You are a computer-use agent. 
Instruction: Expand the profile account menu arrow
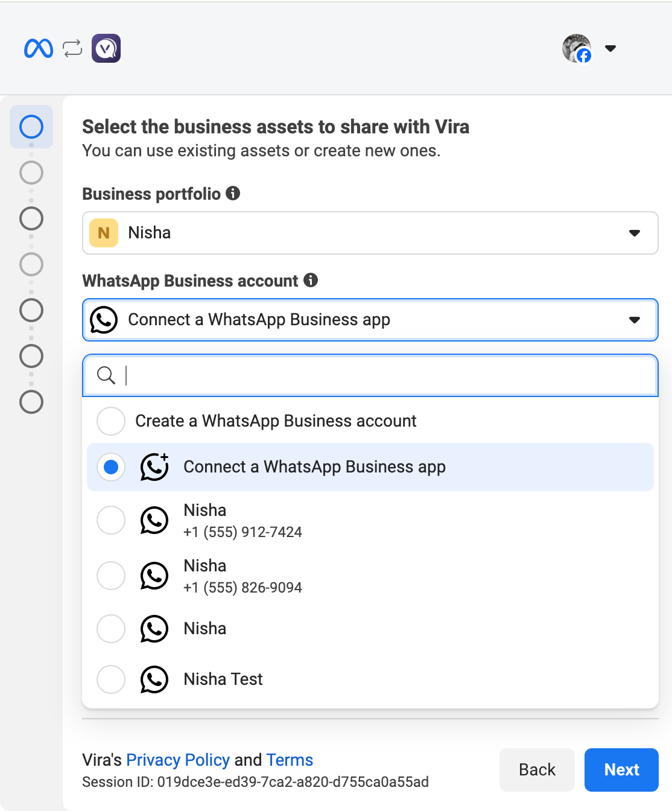click(610, 48)
